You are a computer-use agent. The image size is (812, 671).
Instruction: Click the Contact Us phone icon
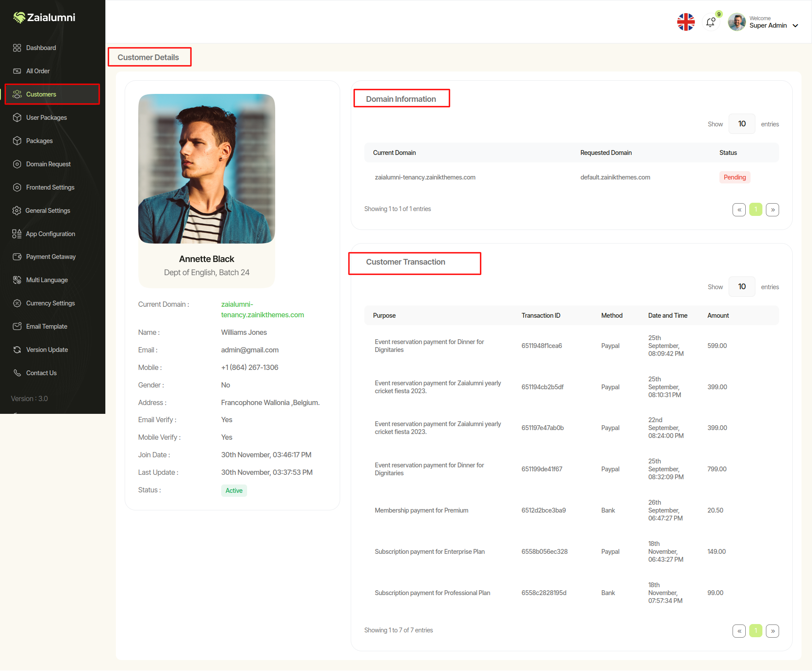tap(17, 373)
